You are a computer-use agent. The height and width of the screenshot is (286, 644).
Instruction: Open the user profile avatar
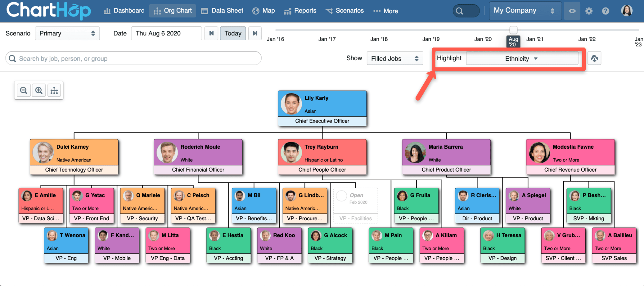tap(627, 11)
